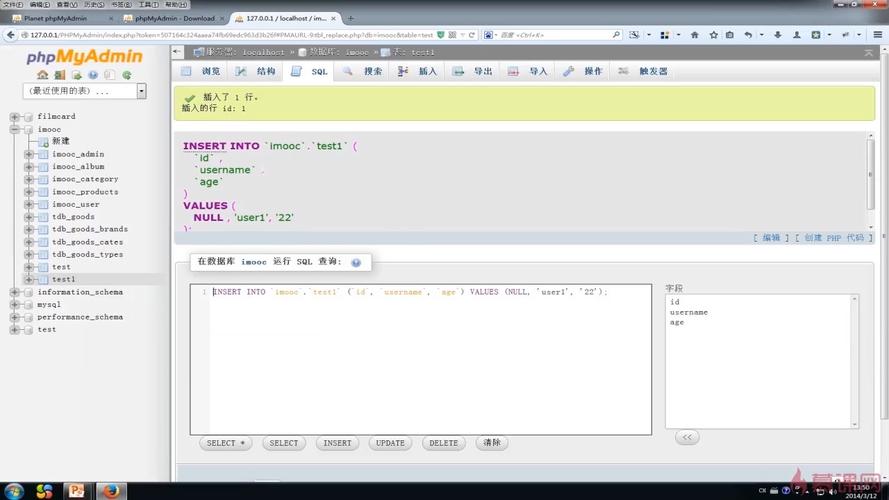Screen dimensions: 889x500
Task: Expand the performance_schema database
Action: coord(14,317)
